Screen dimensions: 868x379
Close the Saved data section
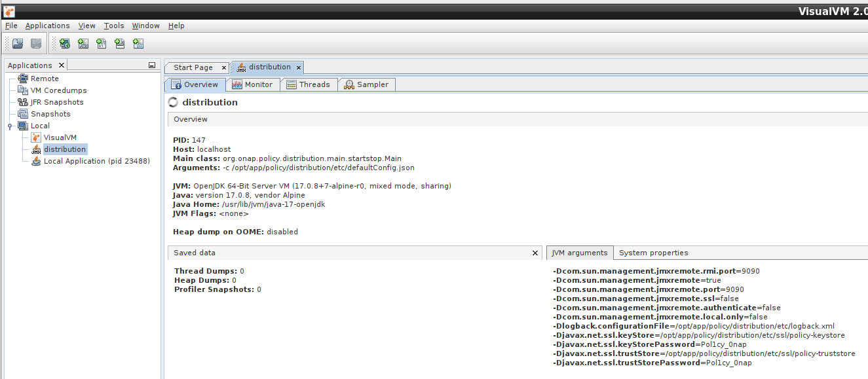click(535, 253)
